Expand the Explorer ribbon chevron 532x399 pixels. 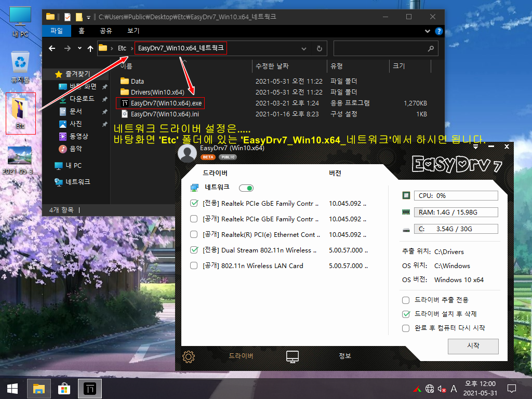[428, 31]
